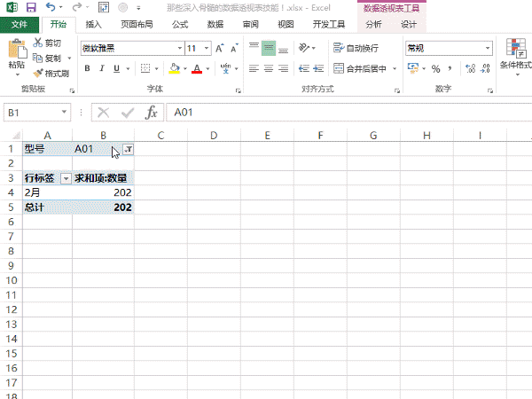This screenshot has height=399, width=532.
Task: Toggle Wrap Text (自动换行)
Action: click(x=356, y=48)
